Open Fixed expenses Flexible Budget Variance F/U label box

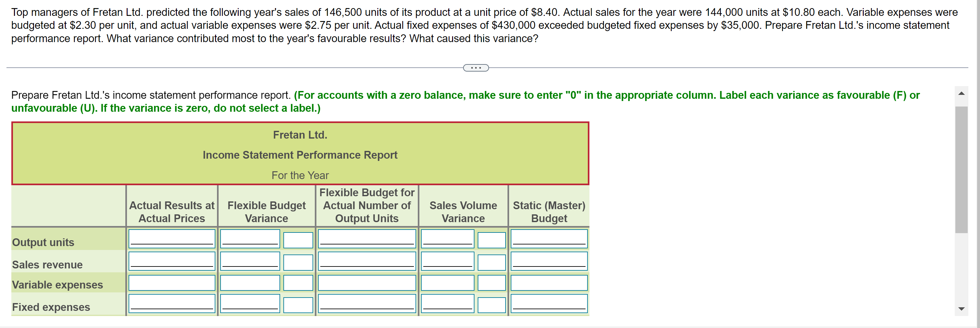click(x=298, y=305)
